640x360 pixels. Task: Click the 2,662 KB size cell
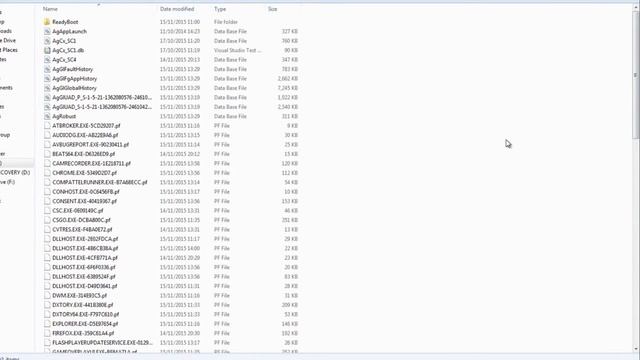tap(288, 78)
